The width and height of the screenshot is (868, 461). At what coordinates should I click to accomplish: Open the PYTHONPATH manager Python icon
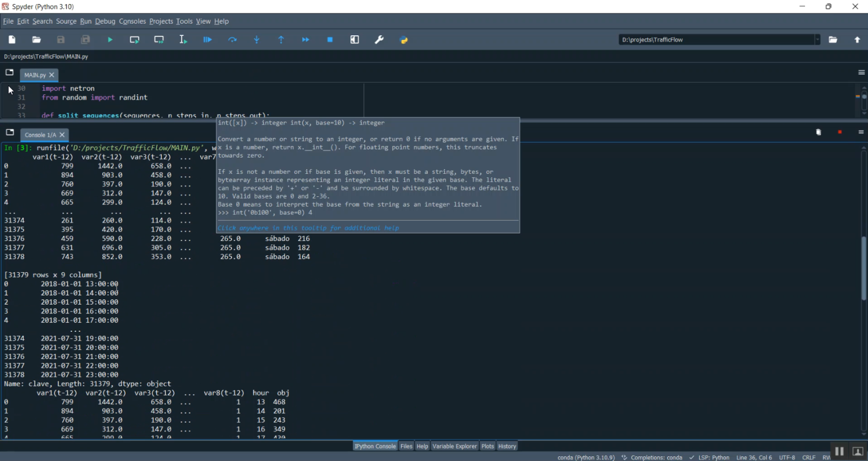(x=404, y=40)
